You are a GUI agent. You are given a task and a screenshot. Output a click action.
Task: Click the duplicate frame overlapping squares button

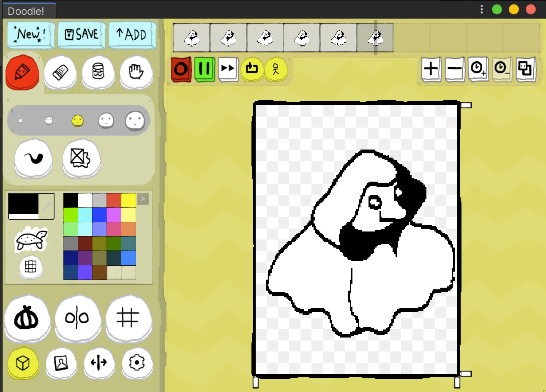[525, 69]
